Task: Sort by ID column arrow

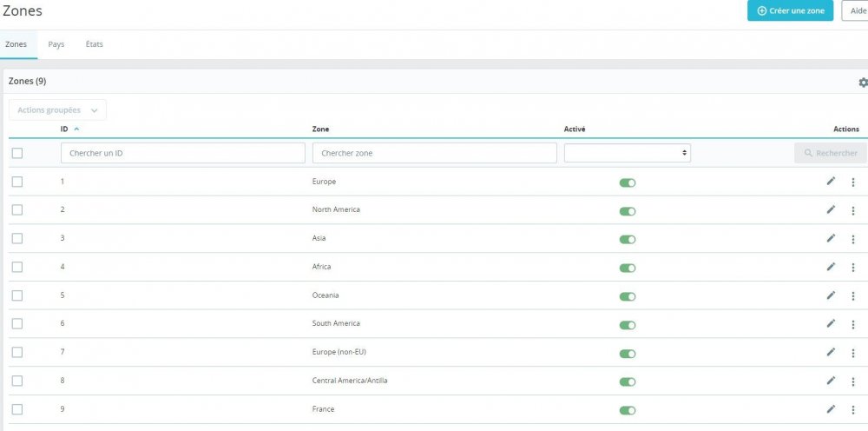Action: point(76,129)
